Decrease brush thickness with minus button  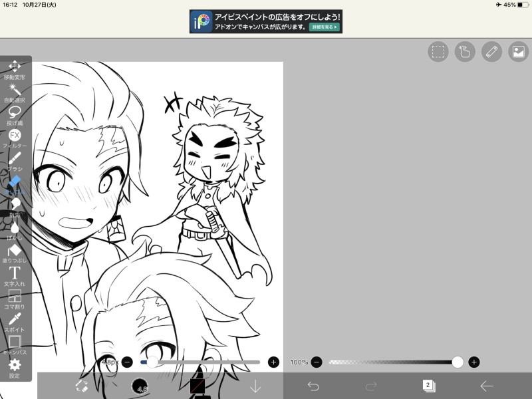tap(127, 362)
